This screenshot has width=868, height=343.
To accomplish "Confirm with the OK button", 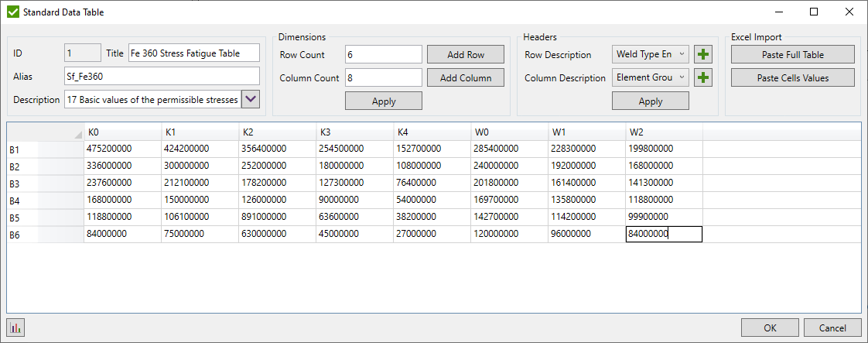I will [769, 328].
